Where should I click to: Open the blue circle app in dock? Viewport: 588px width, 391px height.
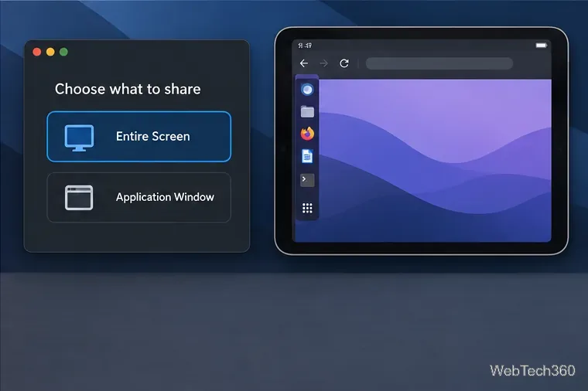pos(307,90)
